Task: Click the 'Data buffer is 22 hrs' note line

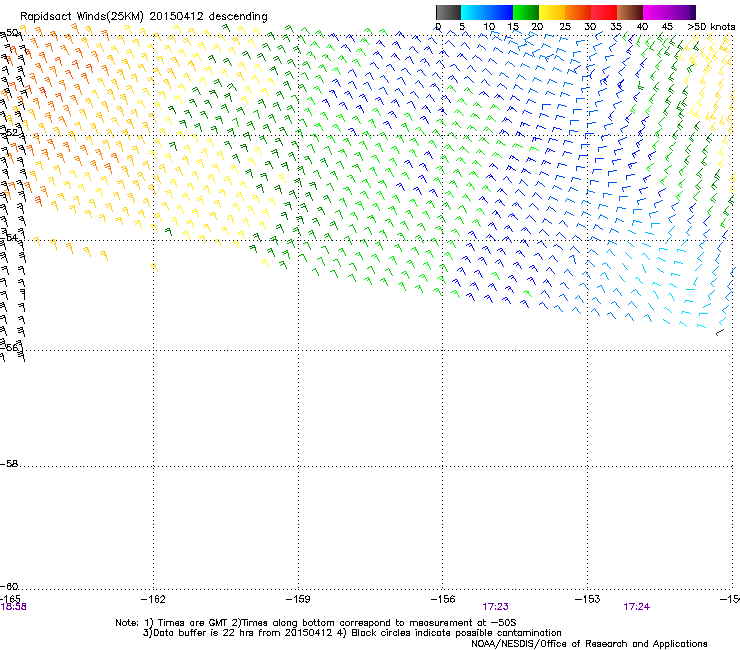Action: point(352,633)
